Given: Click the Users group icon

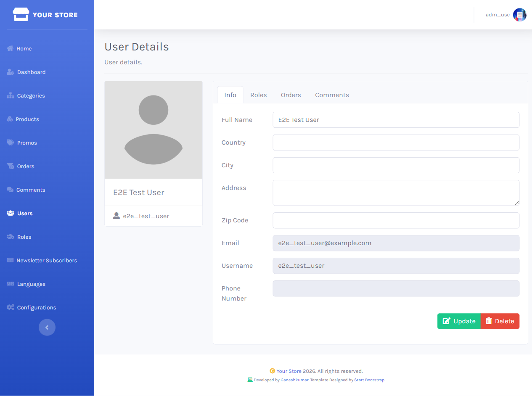Looking at the screenshot, I should click(x=11, y=213).
